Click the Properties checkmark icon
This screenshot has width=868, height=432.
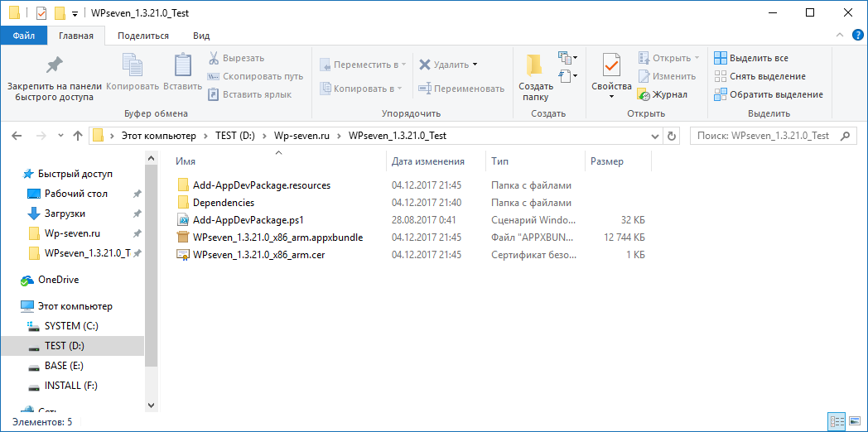(x=611, y=65)
